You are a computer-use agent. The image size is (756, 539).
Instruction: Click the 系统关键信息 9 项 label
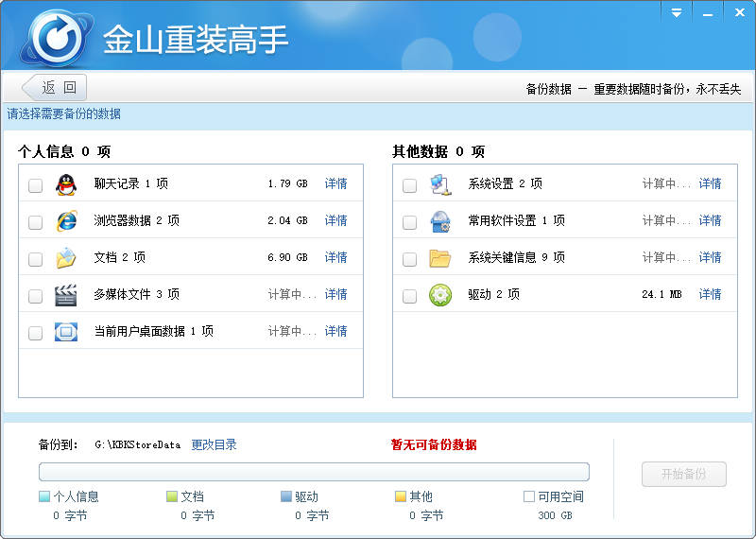(516, 257)
